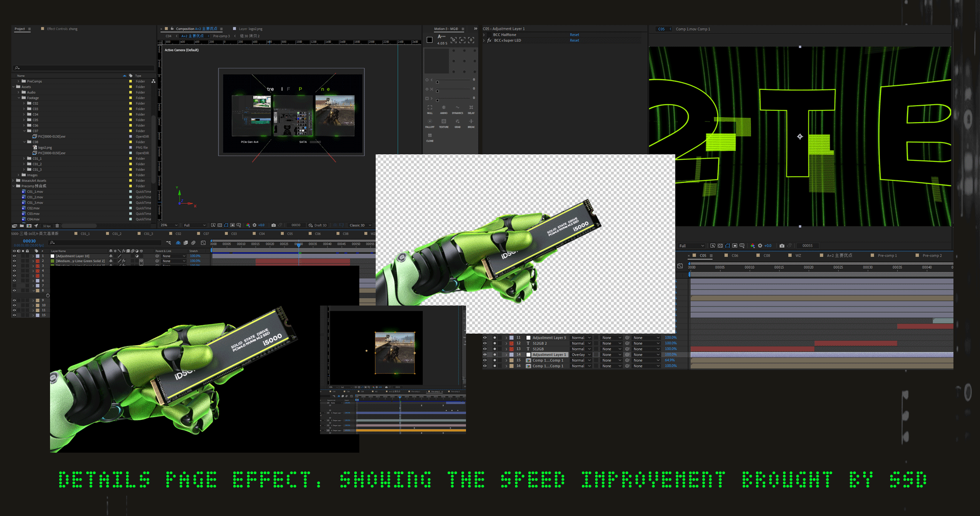The width and height of the screenshot is (980, 516).
Task: Reset exposure in the A+2 composition viewer
Action: [x=255, y=225]
